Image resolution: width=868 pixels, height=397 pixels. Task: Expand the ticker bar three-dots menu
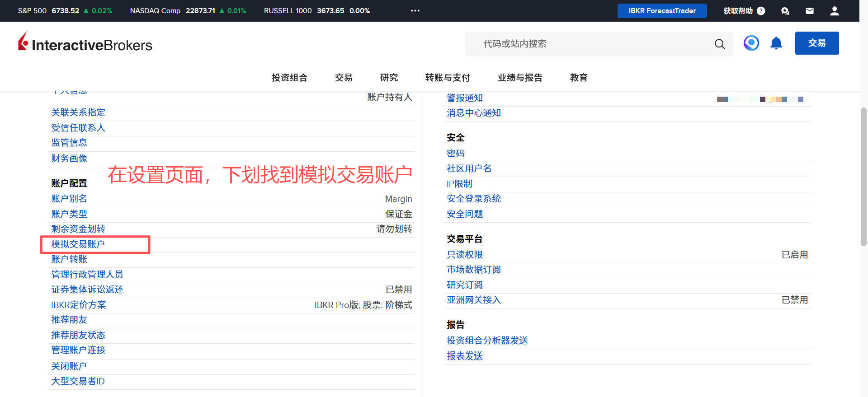coord(415,11)
